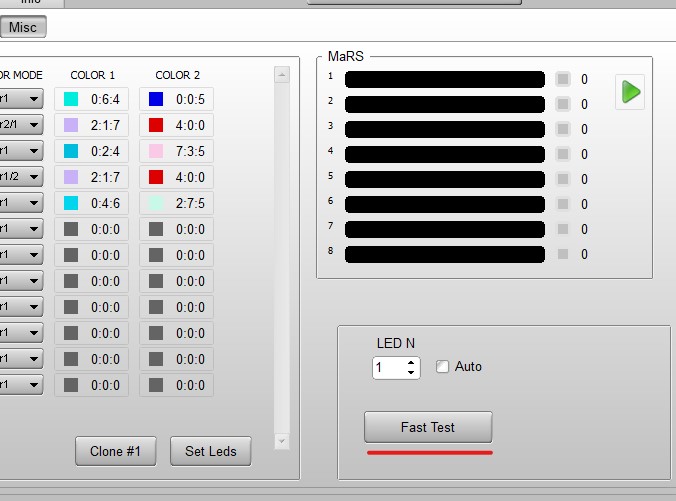The height and width of the screenshot is (501, 676).
Task: Toggle MaRS row 2 indicator box
Action: tap(563, 104)
